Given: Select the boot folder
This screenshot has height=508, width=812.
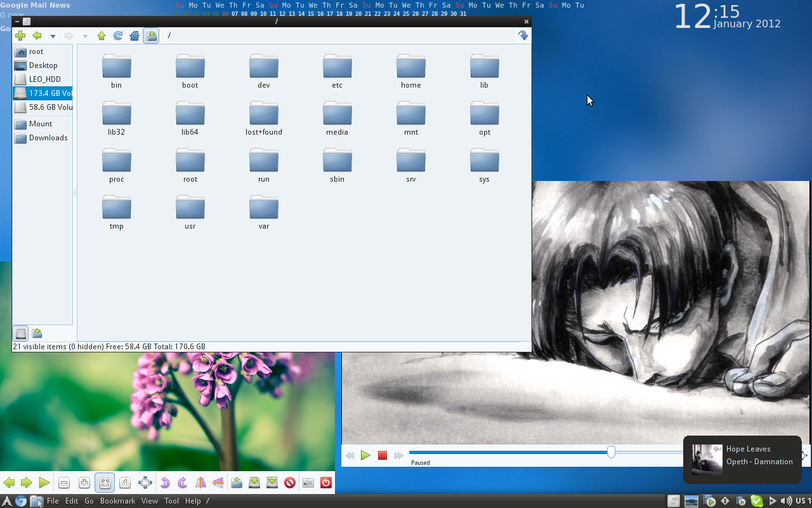Looking at the screenshot, I should click(190, 71).
